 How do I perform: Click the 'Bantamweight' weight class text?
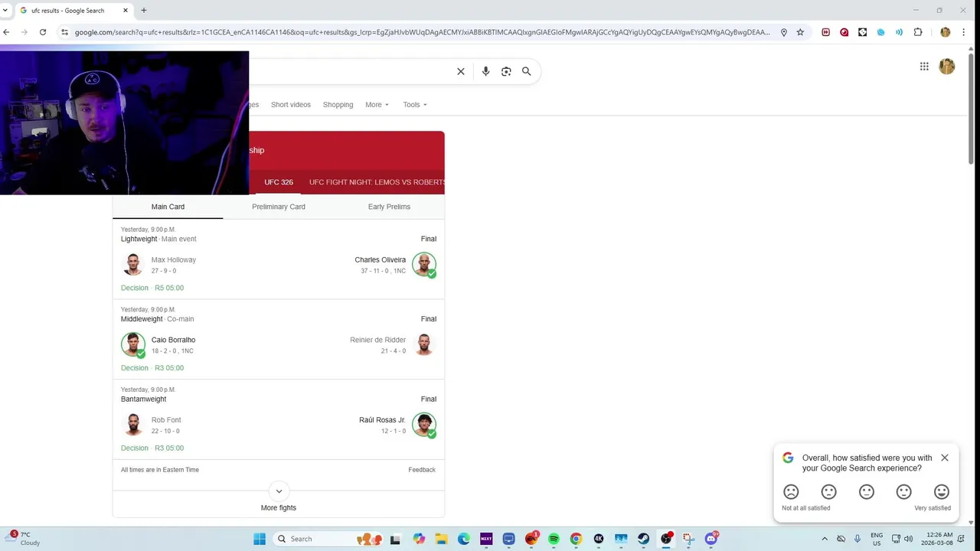(143, 399)
